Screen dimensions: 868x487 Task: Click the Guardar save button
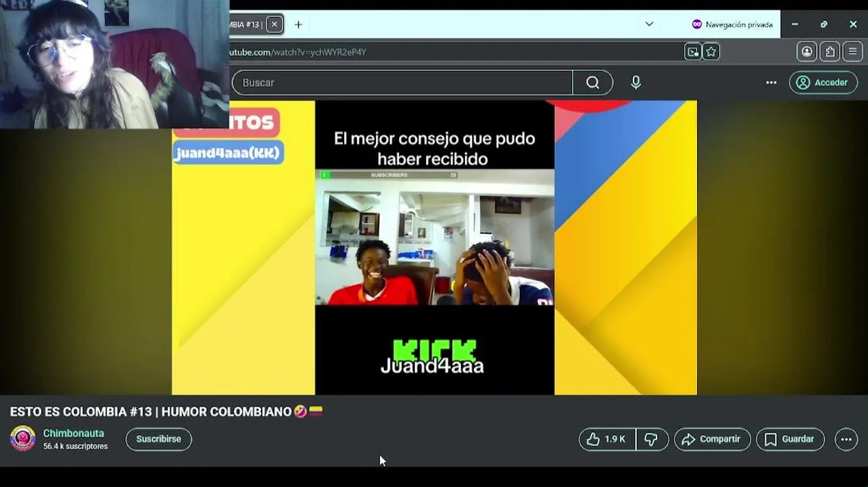pos(790,439)
